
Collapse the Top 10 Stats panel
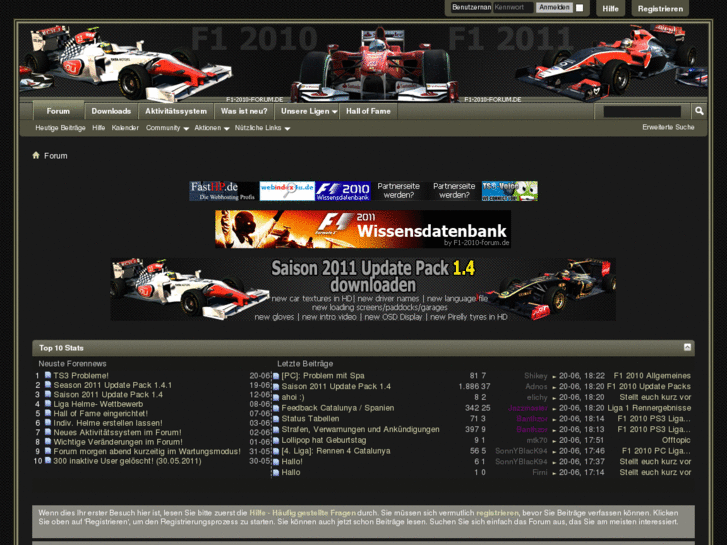pyautogui.click(x=687, y=347)
